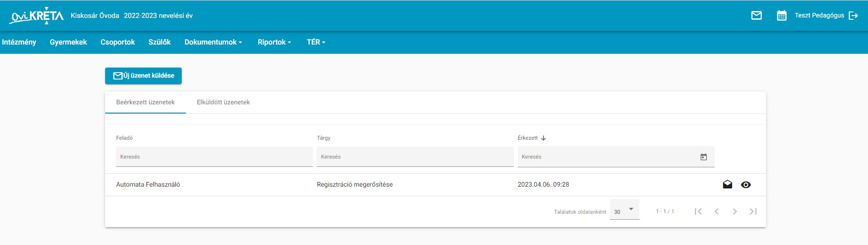Click Találatok oldalanként label
This screenshot has height=245, width=868.
click(x=580, y=212)
